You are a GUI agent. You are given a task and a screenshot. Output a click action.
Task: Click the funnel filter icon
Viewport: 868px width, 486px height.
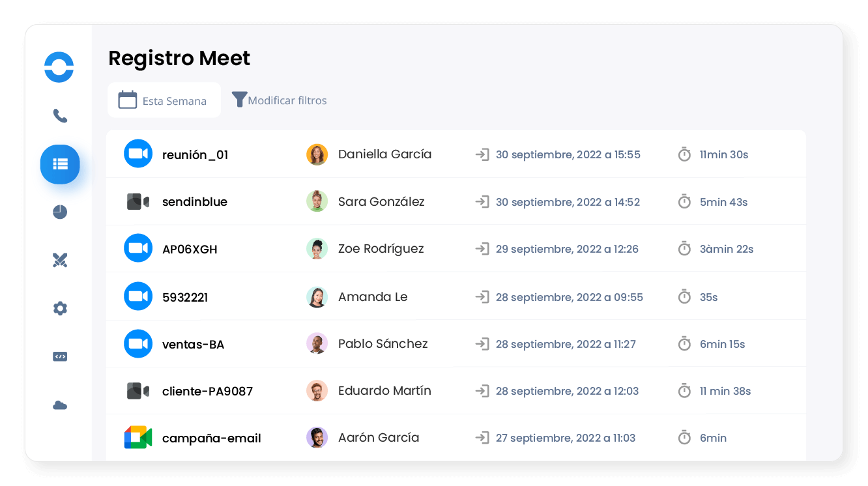(x=239, y=99)
